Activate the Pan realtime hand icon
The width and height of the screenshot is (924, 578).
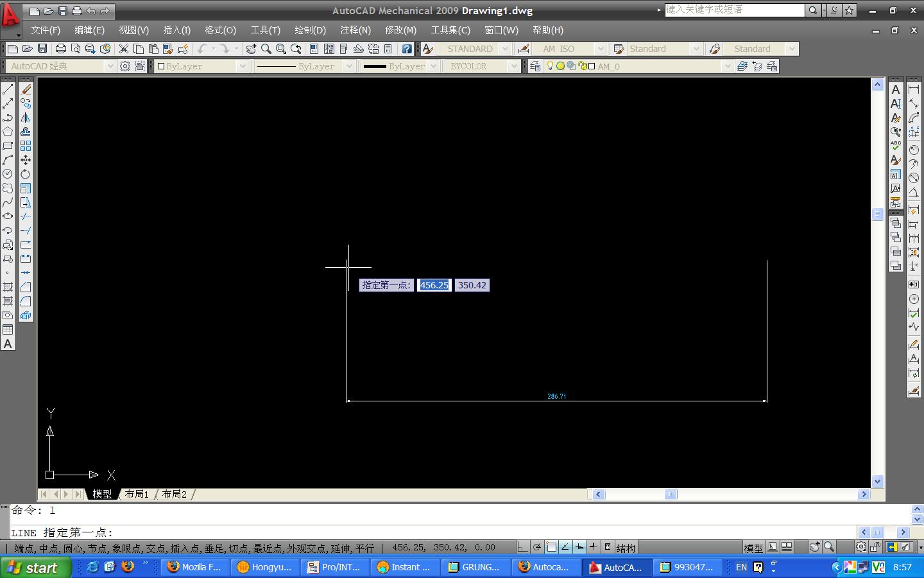tap(251, 49)
